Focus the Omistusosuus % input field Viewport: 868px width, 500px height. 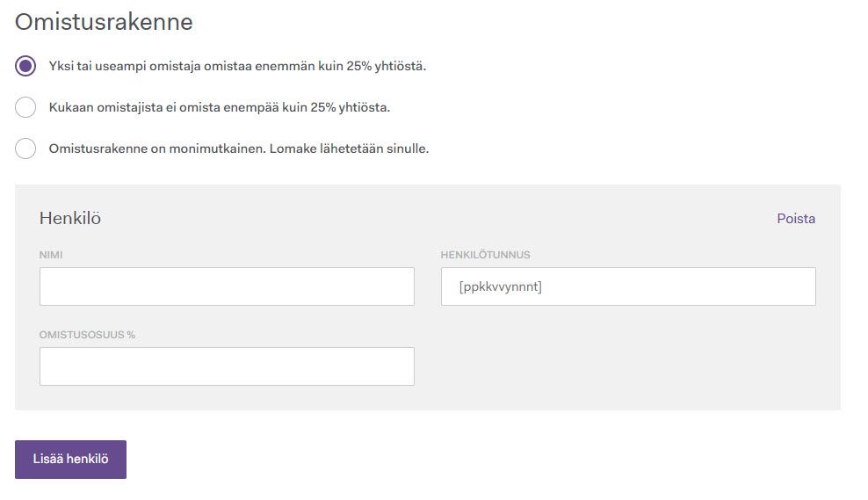[227, 366]
